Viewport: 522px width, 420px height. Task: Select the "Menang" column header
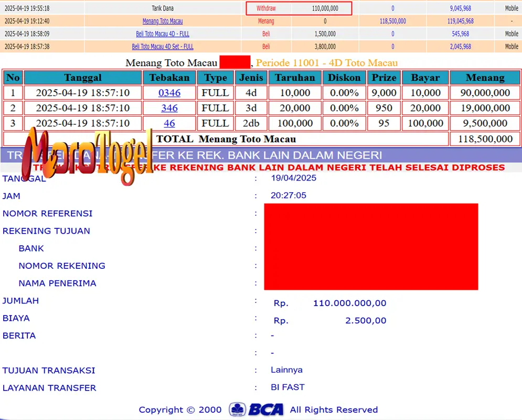[484, 77]
